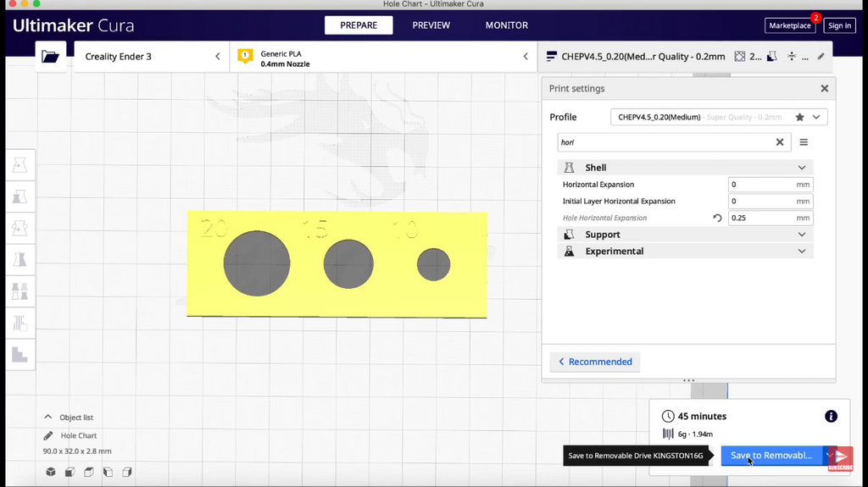Click the 45 minutes print time text
This screenshot has width=868, height=487.
coord(702,416)
